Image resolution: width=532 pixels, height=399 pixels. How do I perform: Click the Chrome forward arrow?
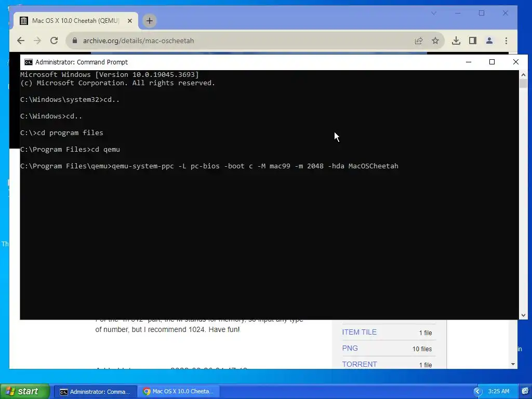coord(37,41)
